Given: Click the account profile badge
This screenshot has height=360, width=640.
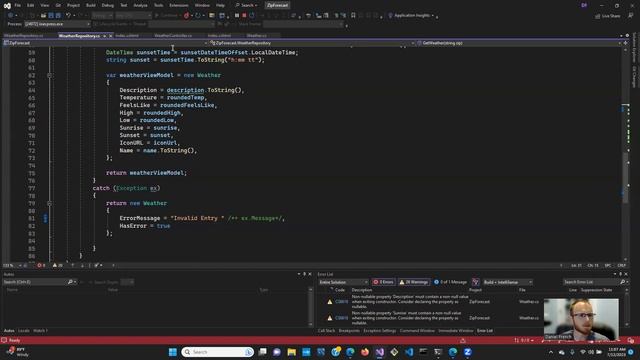Looking at the screenshot, I should 584,5.
